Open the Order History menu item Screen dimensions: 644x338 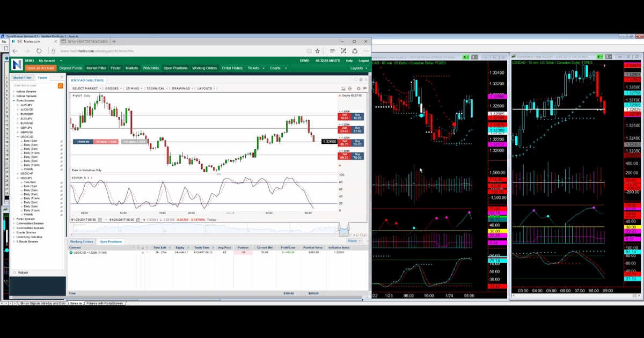click(x=232, y=68)
